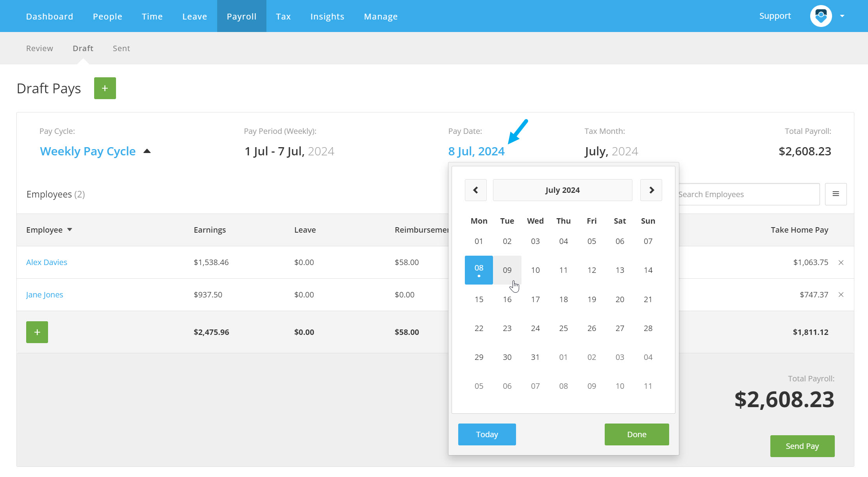Viewport: 868px width, 477px height.
Task: Open the user profile avatar
Action: 821,16
